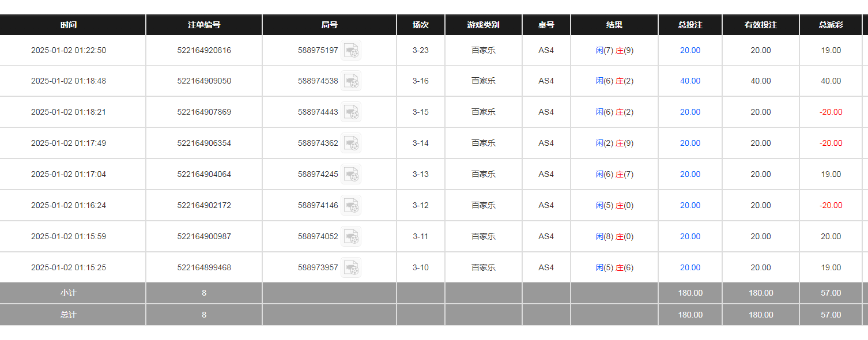Viewport: 868px width, 340px height.
Task: Click replay icon beside round 588974362
Action: pyautogui.click(x=351, y=143)
